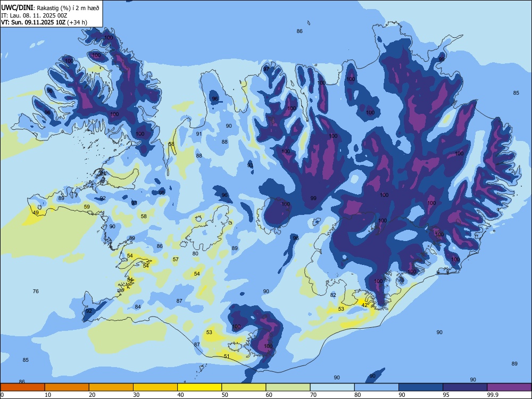
Task: Click the dark blue 90–95 legend swatch
Action: coord(421,387)
